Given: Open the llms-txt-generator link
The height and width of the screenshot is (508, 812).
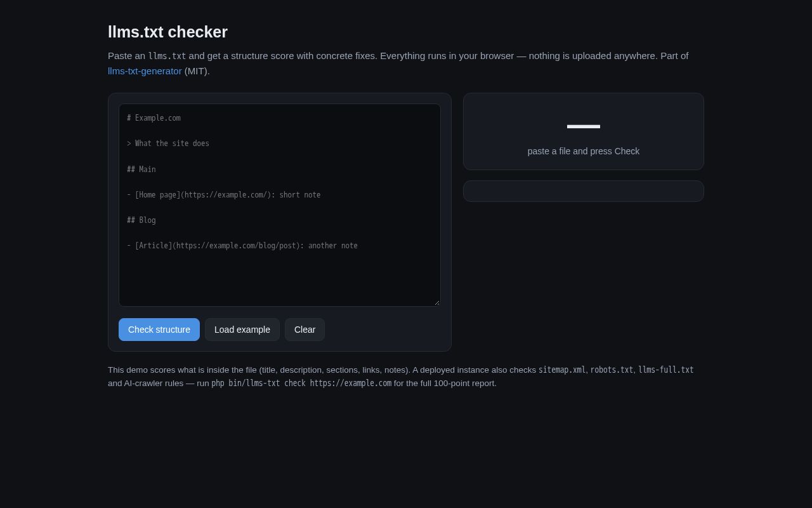Looking at the screenshot, I should point(145,71).
